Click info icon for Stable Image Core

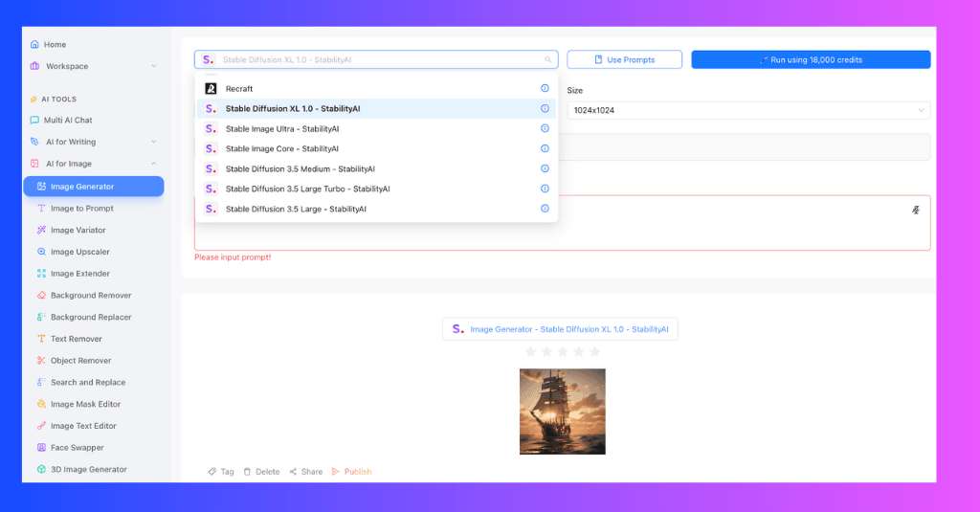click(x=545, y=148)
